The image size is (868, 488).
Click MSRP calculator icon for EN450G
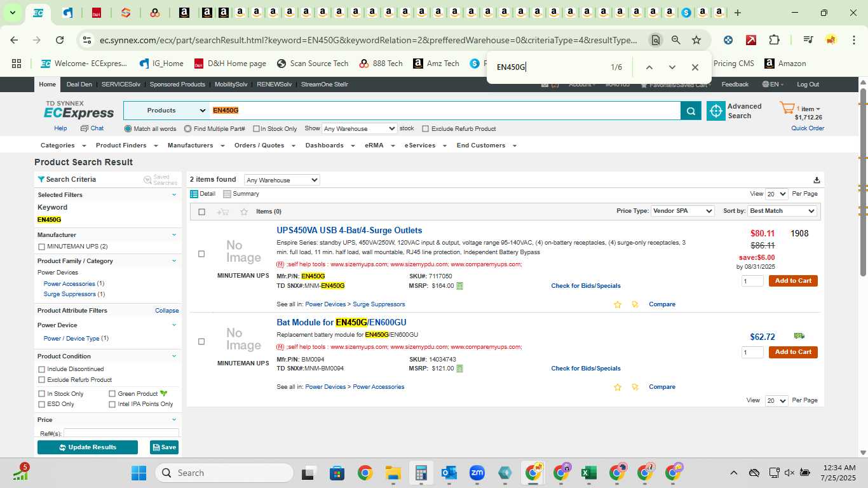[x=460, y=286]
